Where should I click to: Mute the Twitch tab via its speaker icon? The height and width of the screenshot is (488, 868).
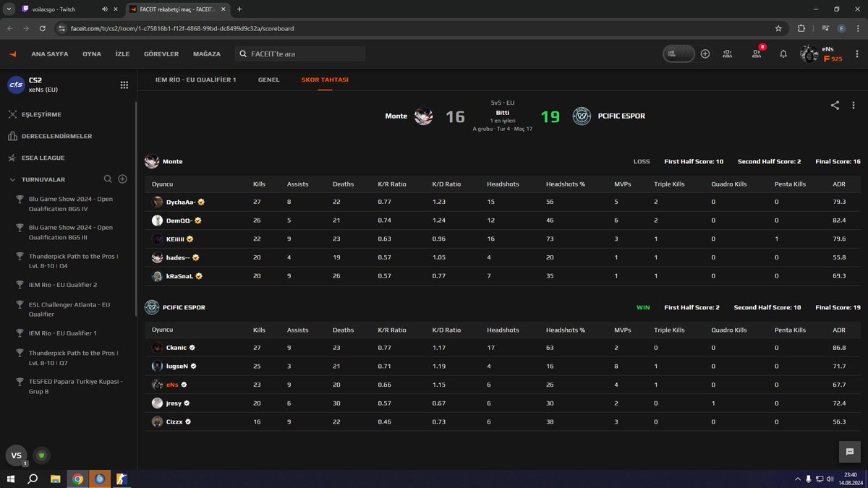105,9
